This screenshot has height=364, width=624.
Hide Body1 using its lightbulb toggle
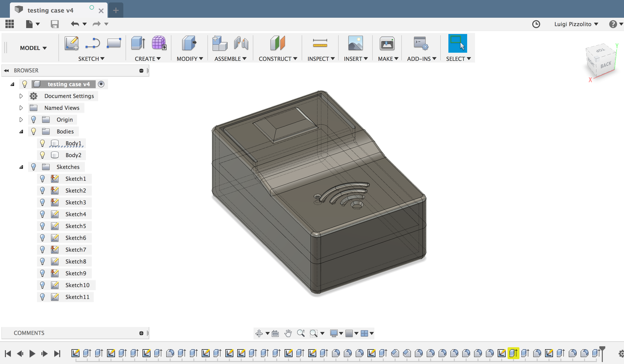click(x=42, y=143)
